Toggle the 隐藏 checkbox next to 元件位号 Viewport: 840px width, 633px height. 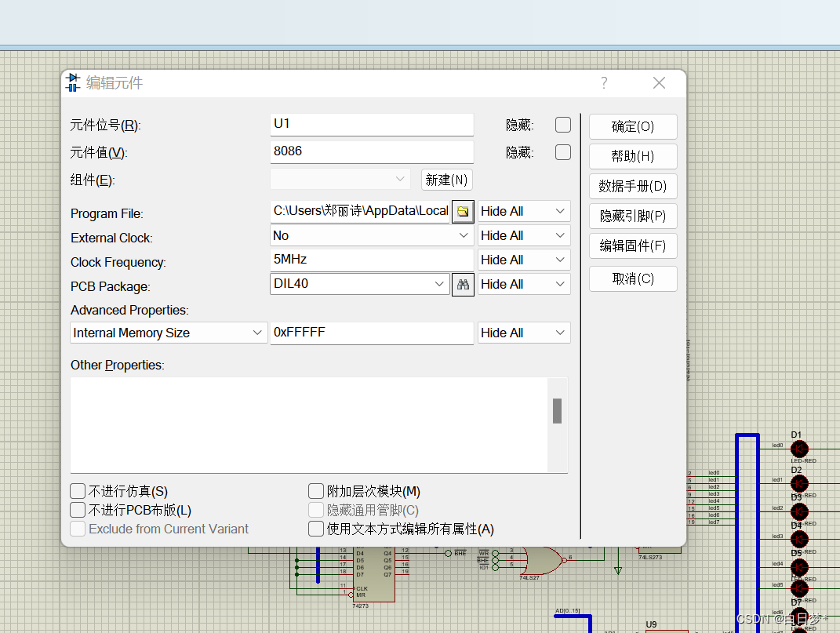pos(562,124)
